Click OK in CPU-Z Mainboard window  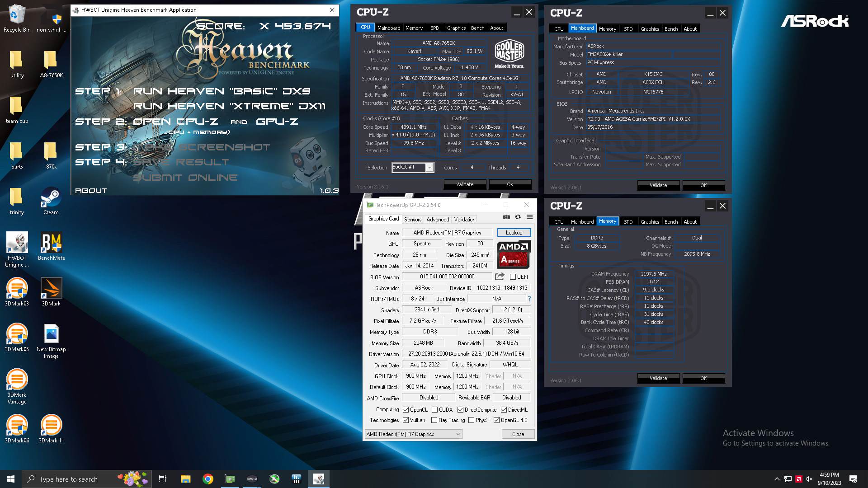point(703,185)
